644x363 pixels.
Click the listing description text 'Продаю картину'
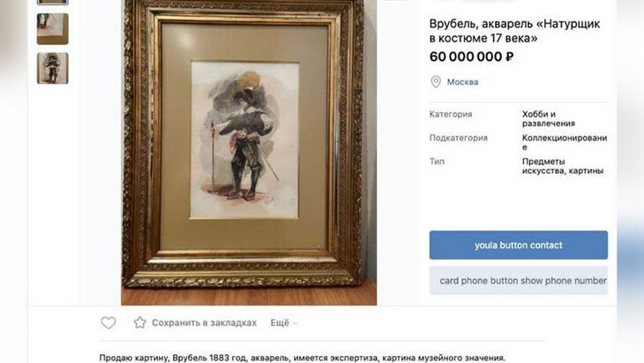(302, 357)
